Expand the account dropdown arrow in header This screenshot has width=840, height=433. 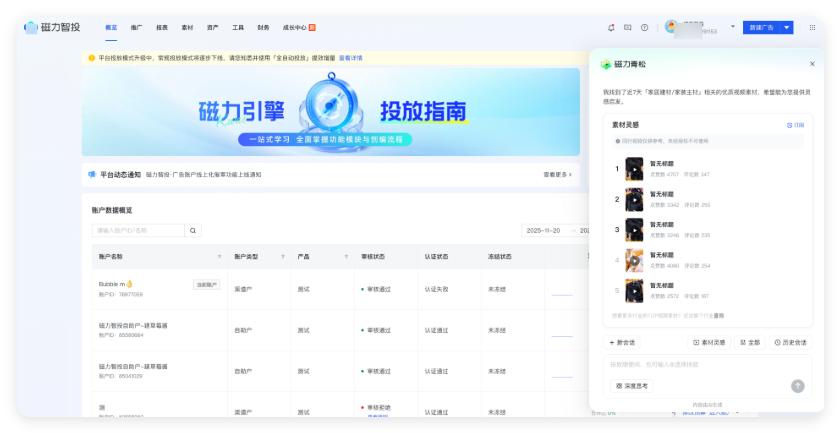point(733,27)
